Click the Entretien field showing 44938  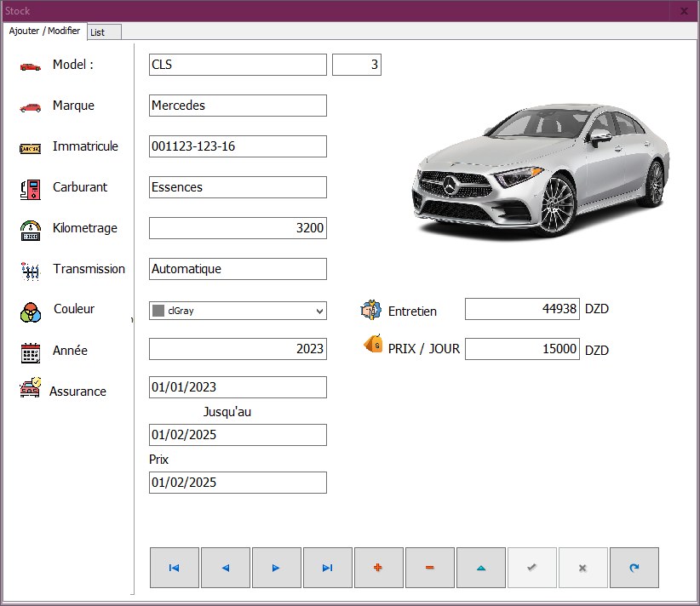click(x=522, y=309)
